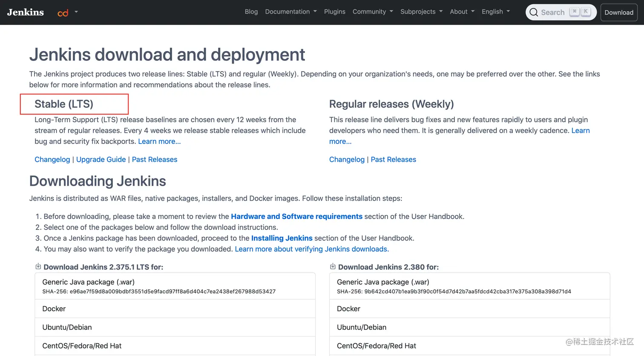Image resolution: width=644 pixels, height=356 pixels.
Task: Click the Jenkins logo in the navbar
Action: pyautogui.click(x=26, y=12)
